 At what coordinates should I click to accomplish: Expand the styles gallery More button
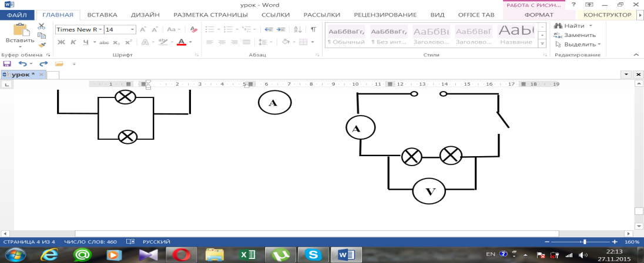[x=542, y=44]
